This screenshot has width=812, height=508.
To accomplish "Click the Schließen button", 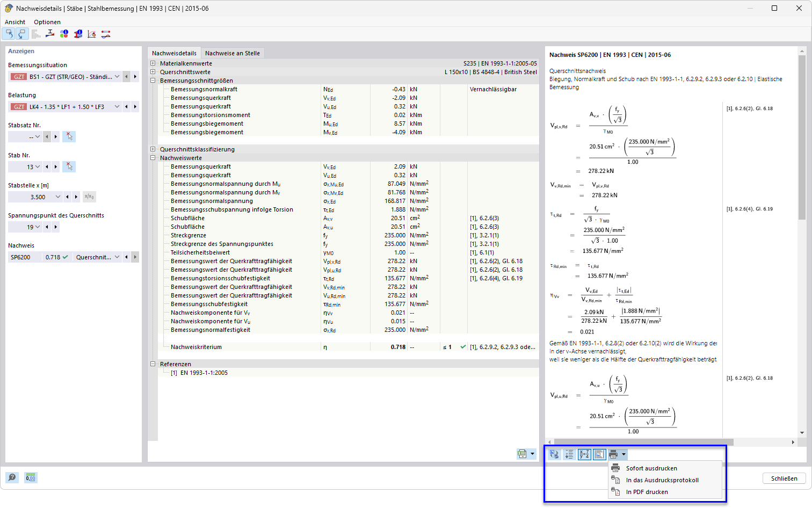I will point(784,478).
